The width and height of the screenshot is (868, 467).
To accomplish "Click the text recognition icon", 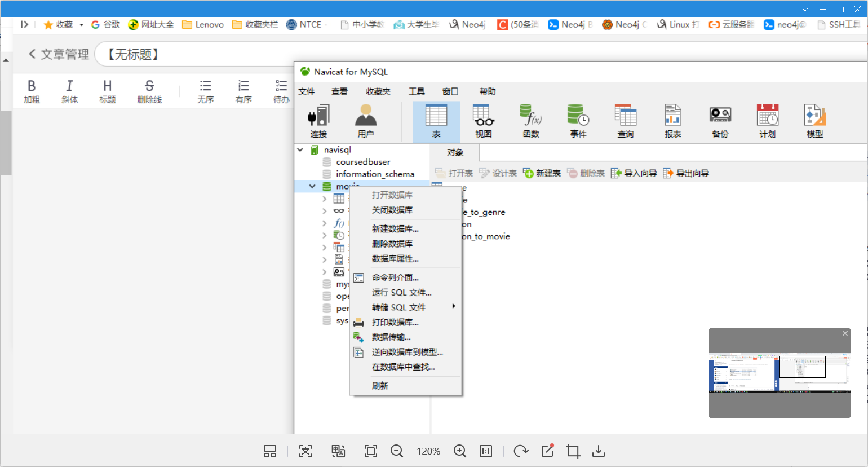I will point(305,451).
